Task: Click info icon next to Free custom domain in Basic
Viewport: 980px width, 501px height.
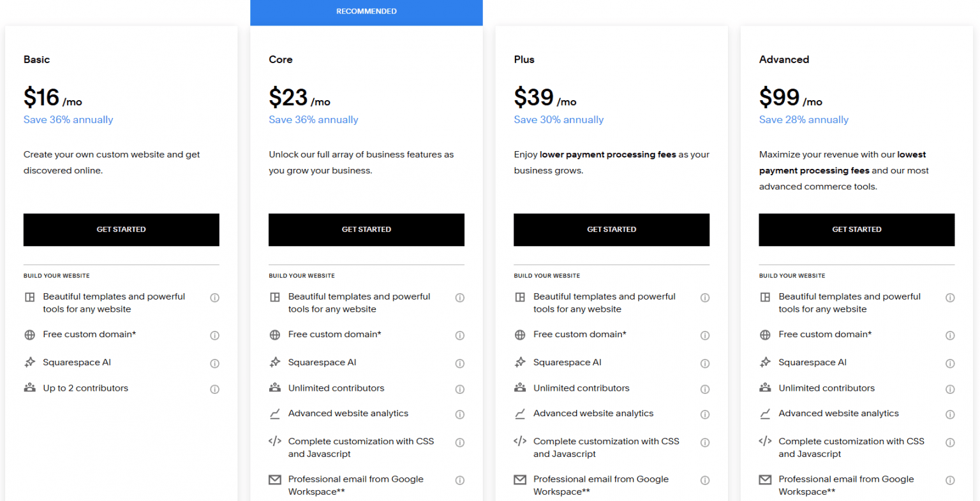Action: (215, 335)
